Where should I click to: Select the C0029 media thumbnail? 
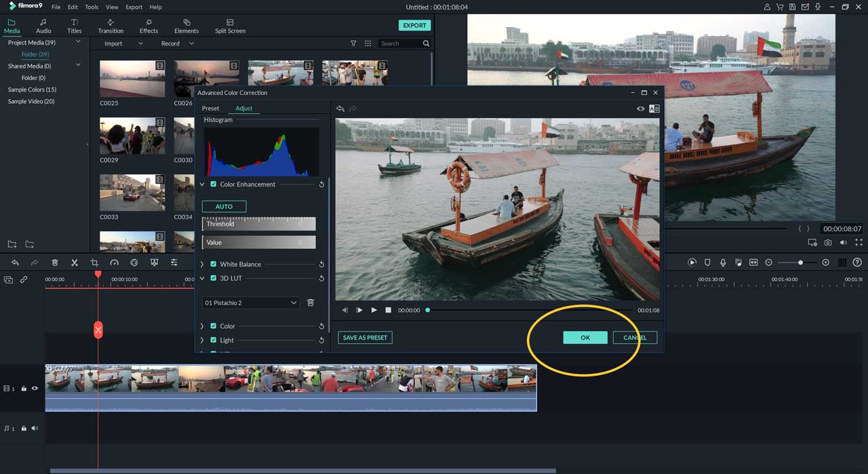(132, 136)
